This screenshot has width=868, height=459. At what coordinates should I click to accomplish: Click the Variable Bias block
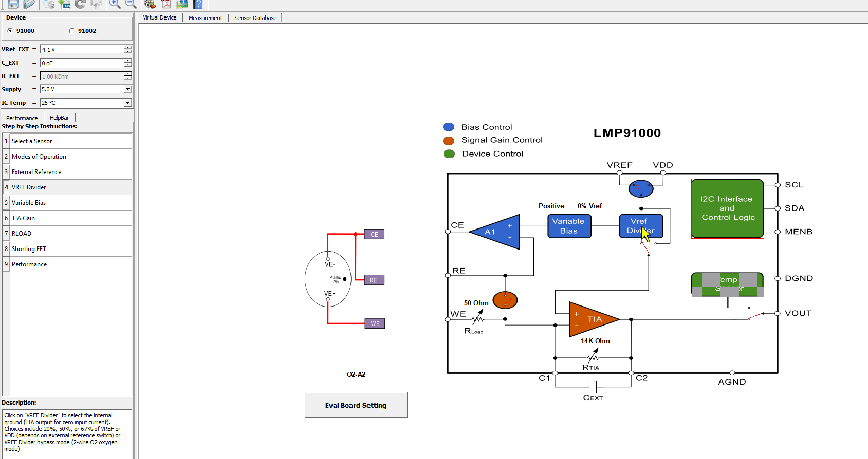tap(569, 226)
